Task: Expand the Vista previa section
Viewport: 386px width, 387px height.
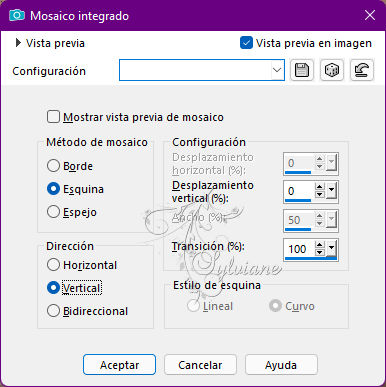Action: pos(18,43)
